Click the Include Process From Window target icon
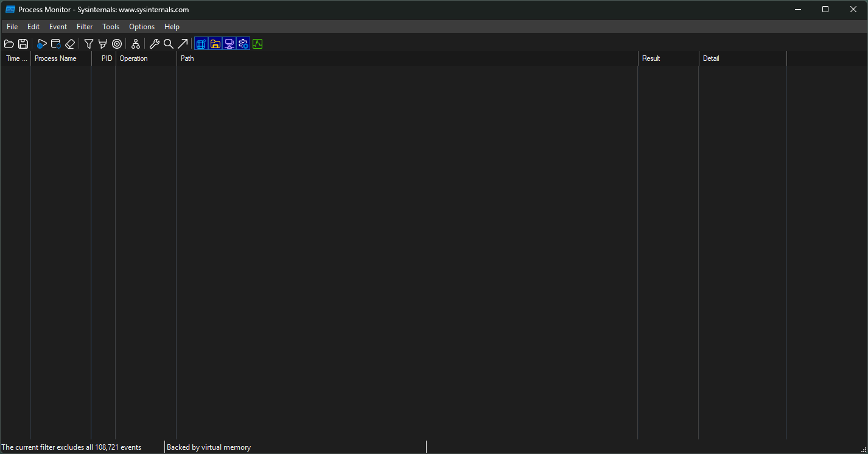This screenshot has height=454, width=868. point(117,44)
